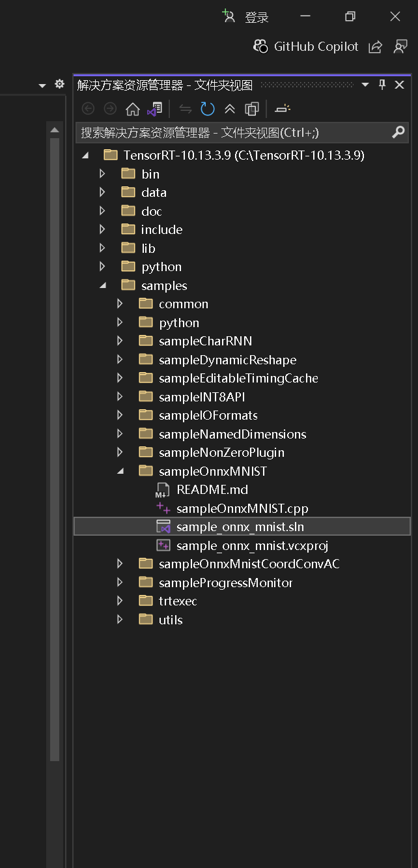Collapse the TensorRT-10.13.3.9 root node

[x=85, y=155]
